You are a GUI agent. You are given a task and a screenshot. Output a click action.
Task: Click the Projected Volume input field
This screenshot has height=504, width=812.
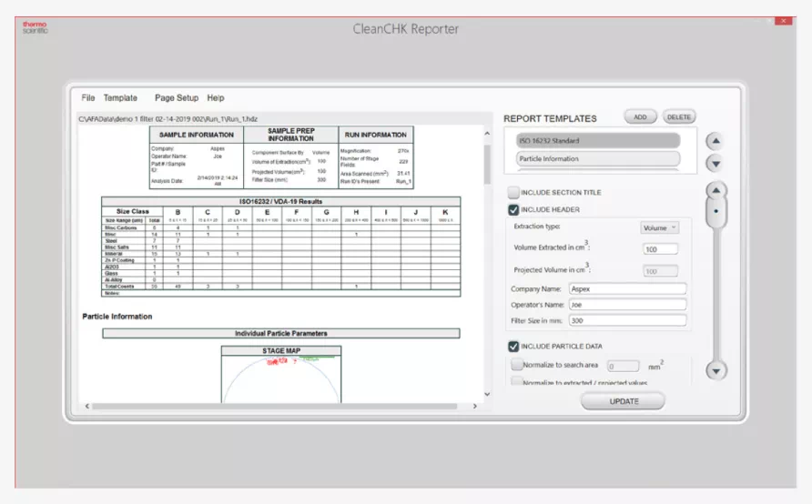pyautogui.click(x=660, y=271)
